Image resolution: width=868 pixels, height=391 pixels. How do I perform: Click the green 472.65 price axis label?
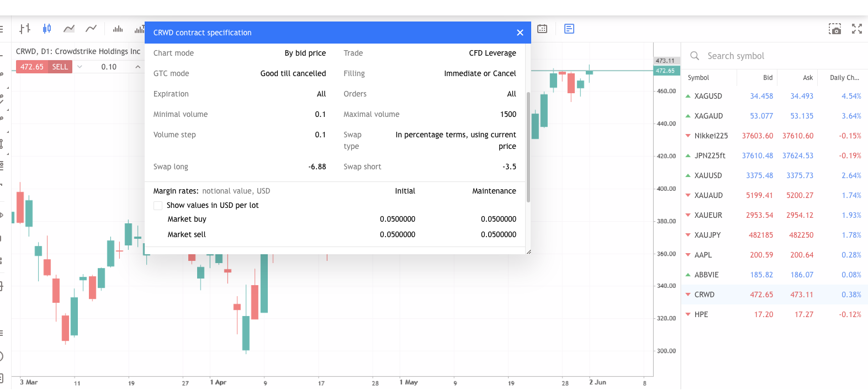[666, 71]
